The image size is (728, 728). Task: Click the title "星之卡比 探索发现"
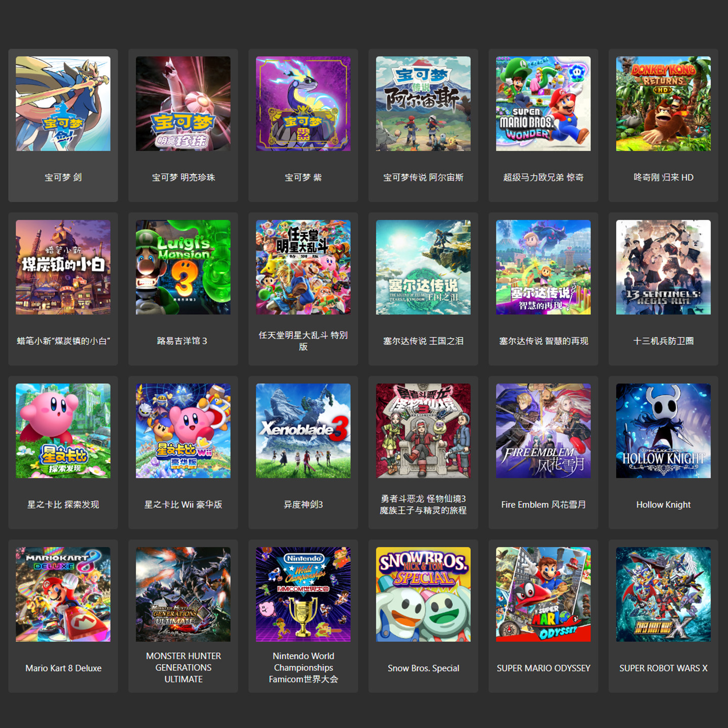(63, 505)
